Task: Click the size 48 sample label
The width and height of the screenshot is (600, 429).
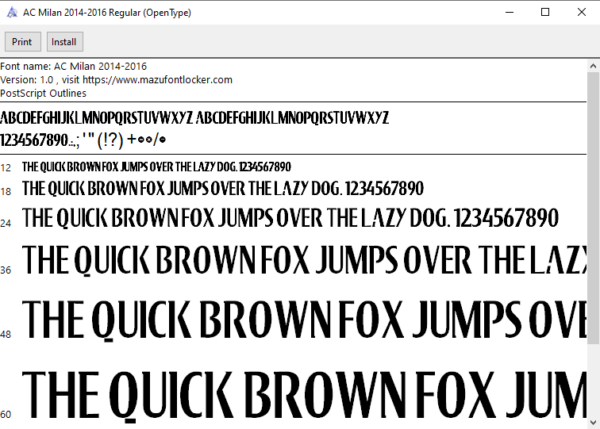Action: click(x=6, y=334)
